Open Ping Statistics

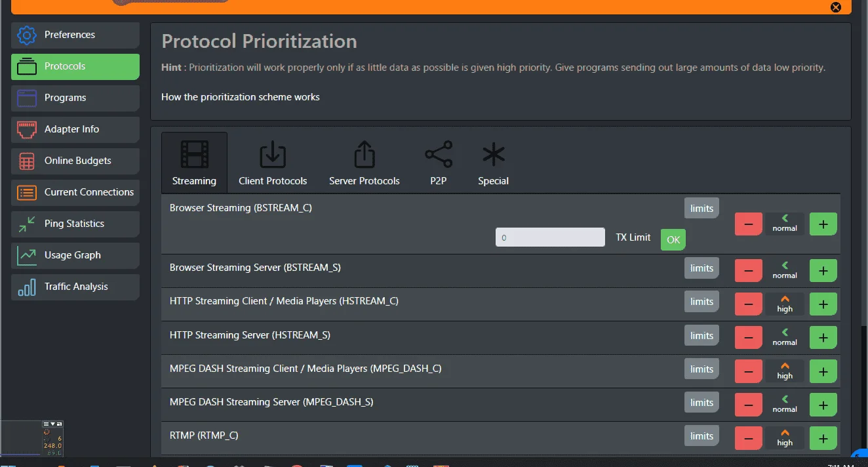click(75, 224)
